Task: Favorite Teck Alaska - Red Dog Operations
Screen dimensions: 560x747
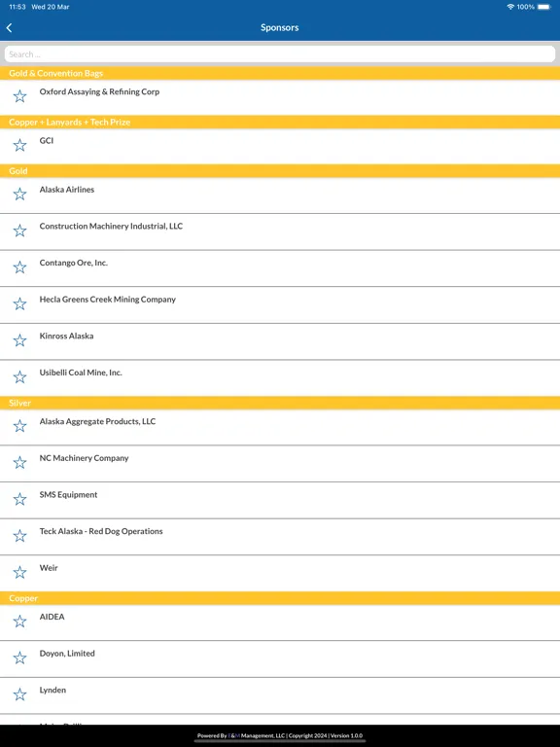Action: click(19, 536)
